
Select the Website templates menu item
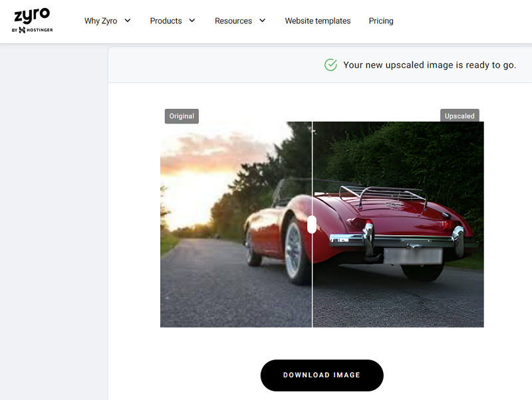pos(317,21)
